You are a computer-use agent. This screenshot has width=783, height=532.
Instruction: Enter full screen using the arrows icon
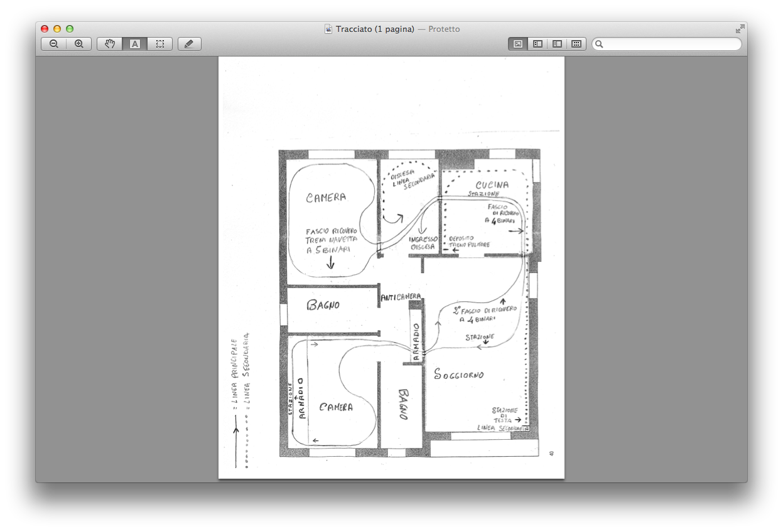coord(740,29)
